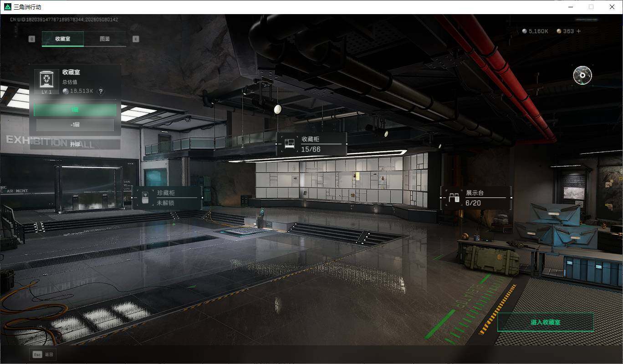Click the 升级 upgrade button
Viewport: 623px width, 364px height.
click(75, 144)
